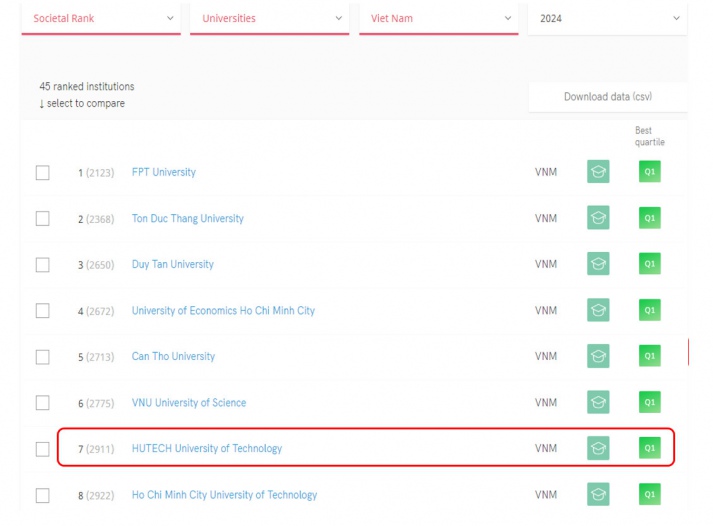This screenshot has width=713, height=526.
Task: Select checkbox for Ho Chi Minh City University of Technology
Action: 43,495
